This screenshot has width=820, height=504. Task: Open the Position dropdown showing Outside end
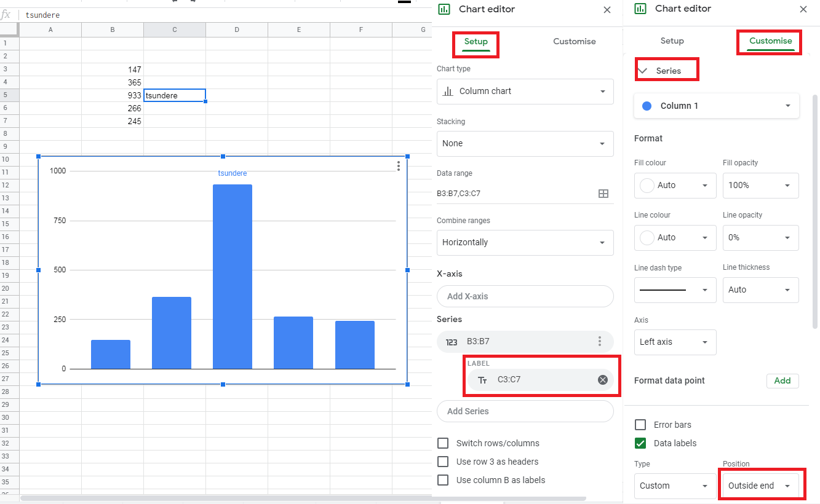pyautogui.click(x=761, y=486)
